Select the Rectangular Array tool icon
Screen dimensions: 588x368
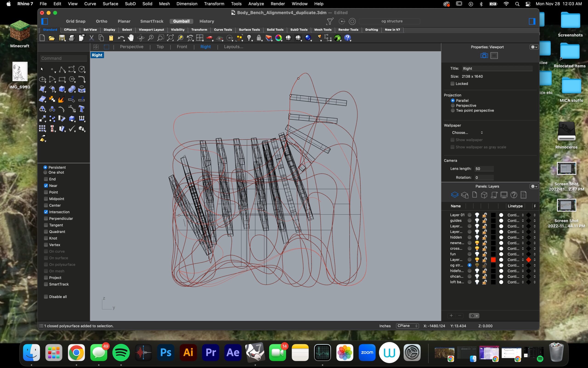(x=42, y=129)
